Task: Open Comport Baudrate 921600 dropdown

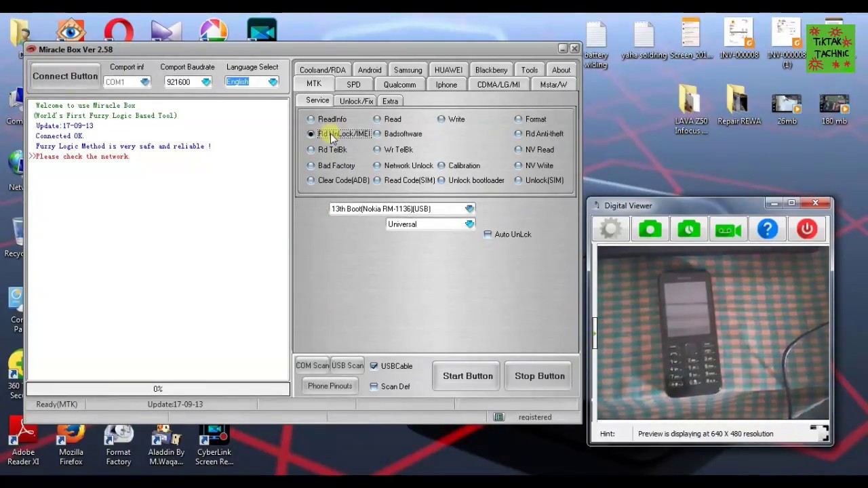Action: pyautogui.click(x=206, y=82)
